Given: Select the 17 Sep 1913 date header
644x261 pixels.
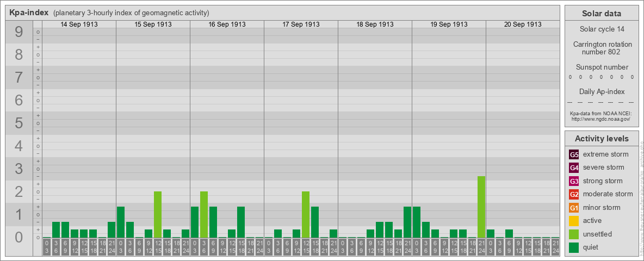Looking at the screenshot, I should pos(301,24).
